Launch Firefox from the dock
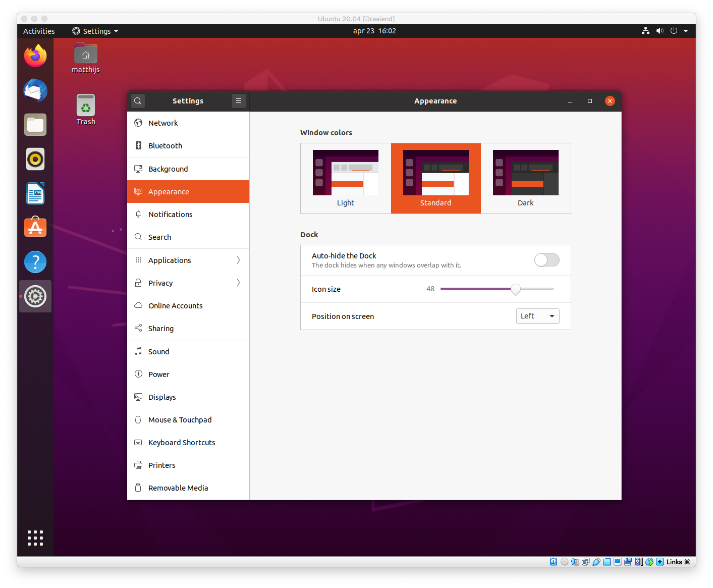 tap(35, 56)
